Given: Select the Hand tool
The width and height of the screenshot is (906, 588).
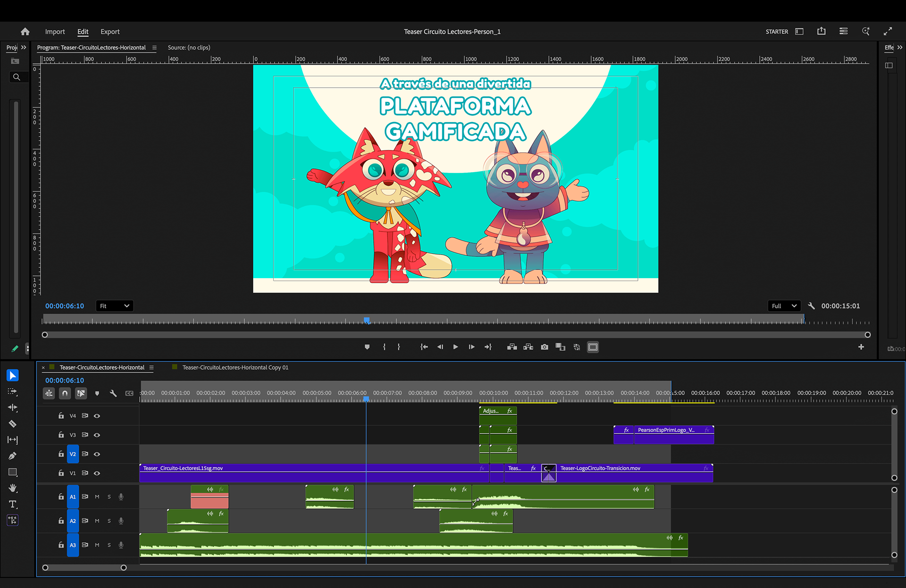Looking at the screenshot, I should click(x=13, y=488).
